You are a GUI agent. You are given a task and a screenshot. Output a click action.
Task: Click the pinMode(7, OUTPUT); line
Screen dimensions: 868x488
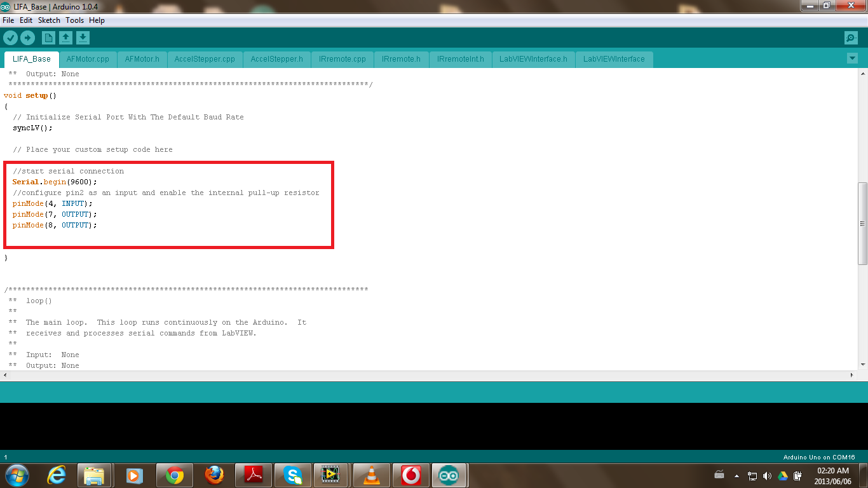click(55, 214)
